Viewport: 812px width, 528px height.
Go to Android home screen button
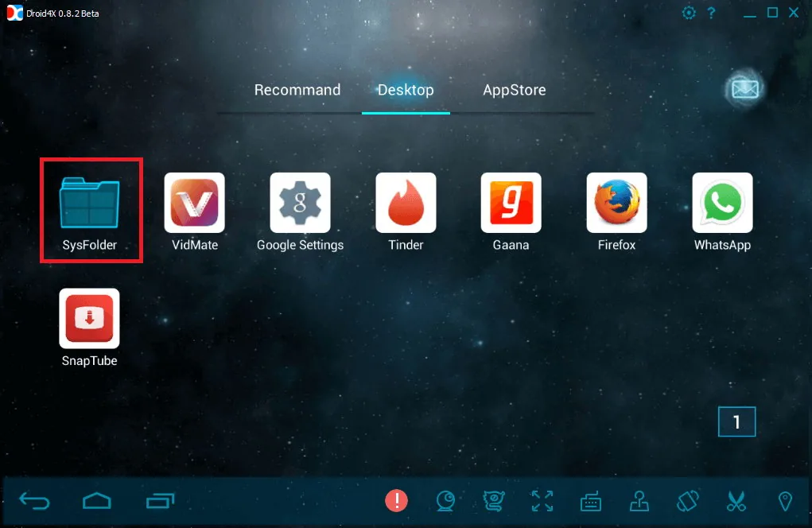[97, 501]
